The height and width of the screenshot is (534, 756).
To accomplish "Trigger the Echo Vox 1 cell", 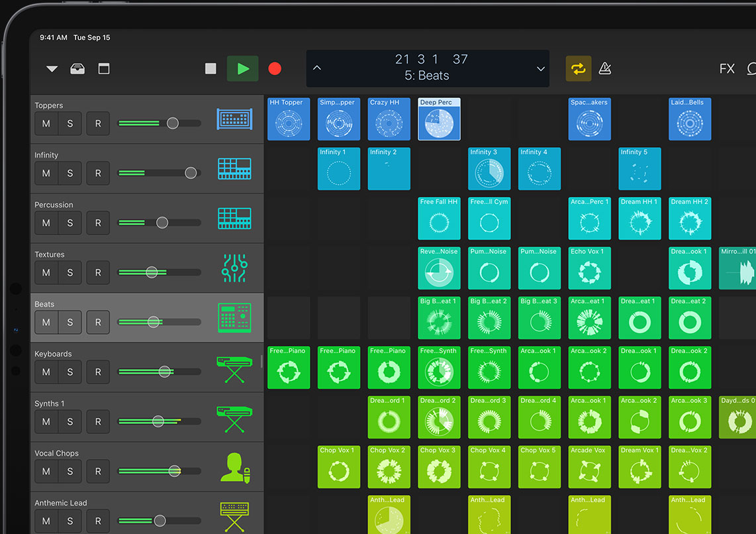I will (x=590, y=268).
